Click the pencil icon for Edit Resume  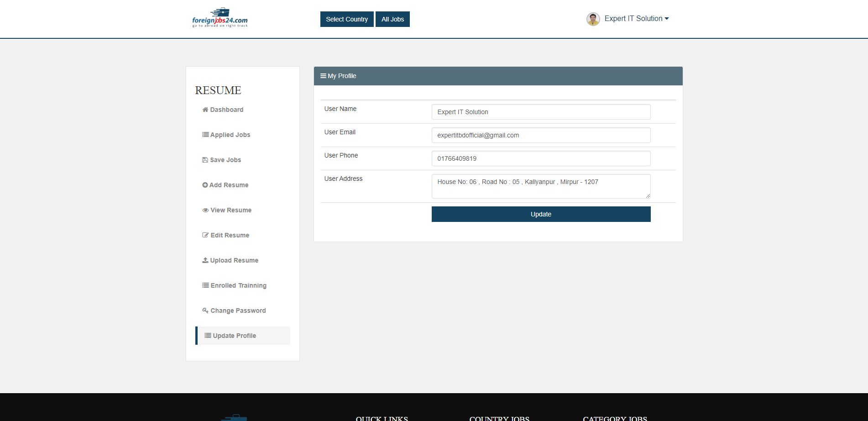tap(205, 235)
